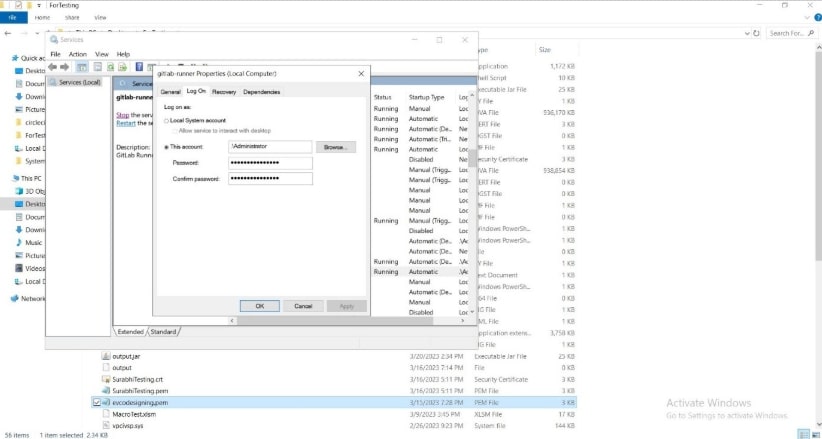Open Videos in the navigation pane

pos(30,269)
